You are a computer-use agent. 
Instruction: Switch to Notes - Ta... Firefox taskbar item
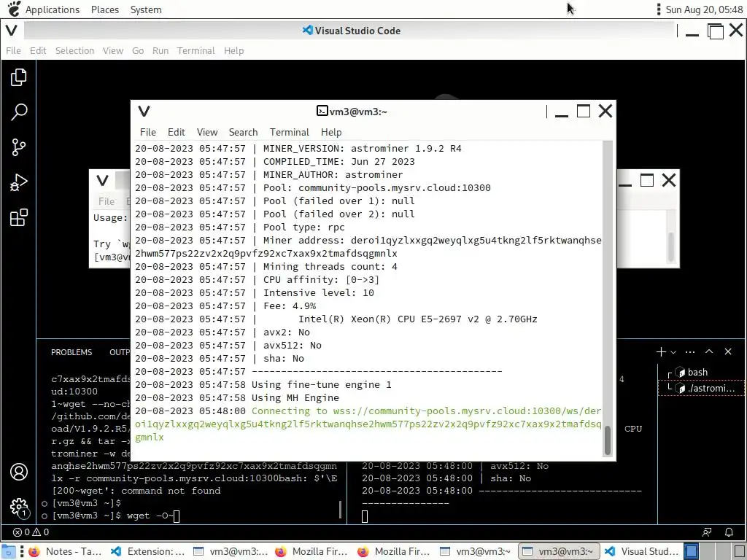pos(65,551)
